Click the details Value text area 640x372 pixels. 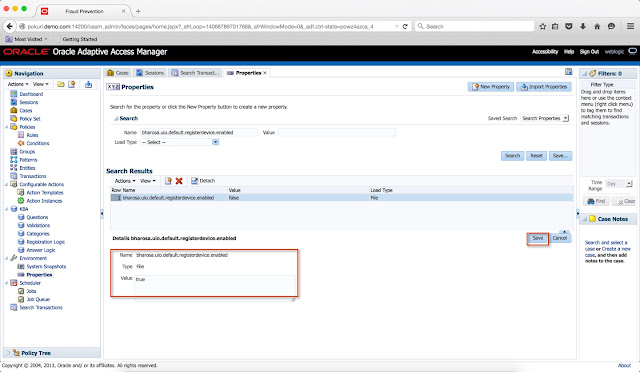pos(215,287)
